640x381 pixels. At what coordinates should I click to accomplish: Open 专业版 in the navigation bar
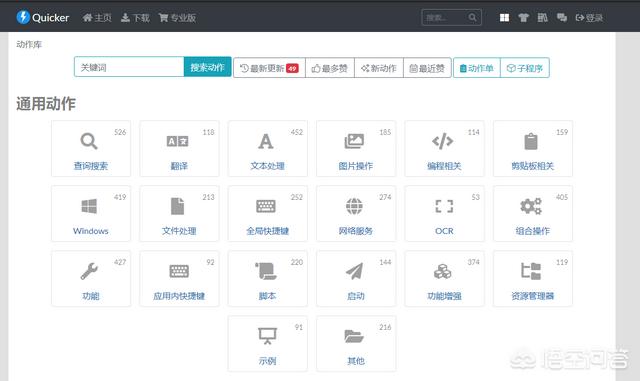177,18
